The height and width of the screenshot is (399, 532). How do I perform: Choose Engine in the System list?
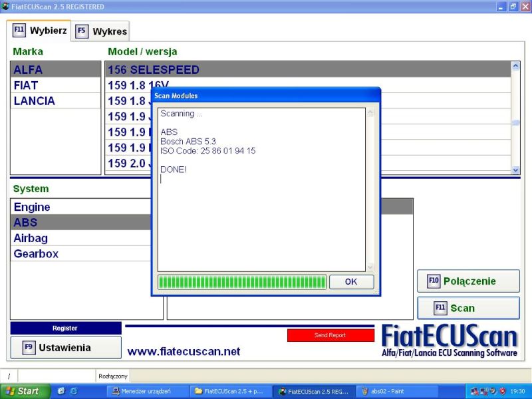(x=80, y=207)
